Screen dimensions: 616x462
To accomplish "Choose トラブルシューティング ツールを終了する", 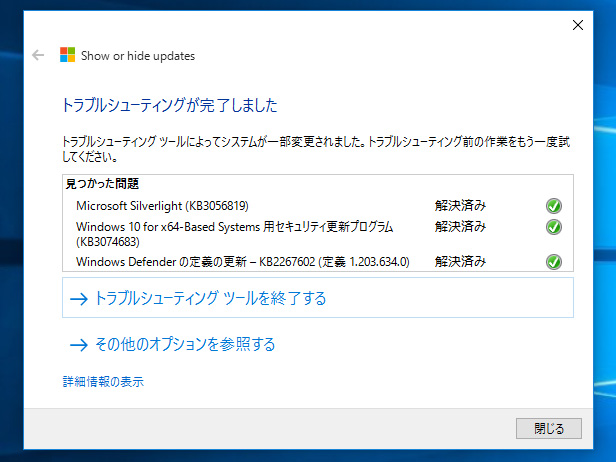I will [210, 298].
